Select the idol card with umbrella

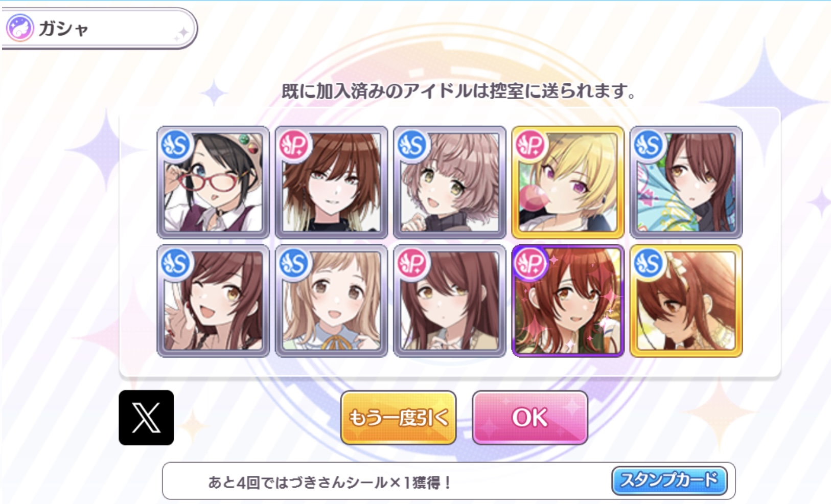click(x=686, y=182)
